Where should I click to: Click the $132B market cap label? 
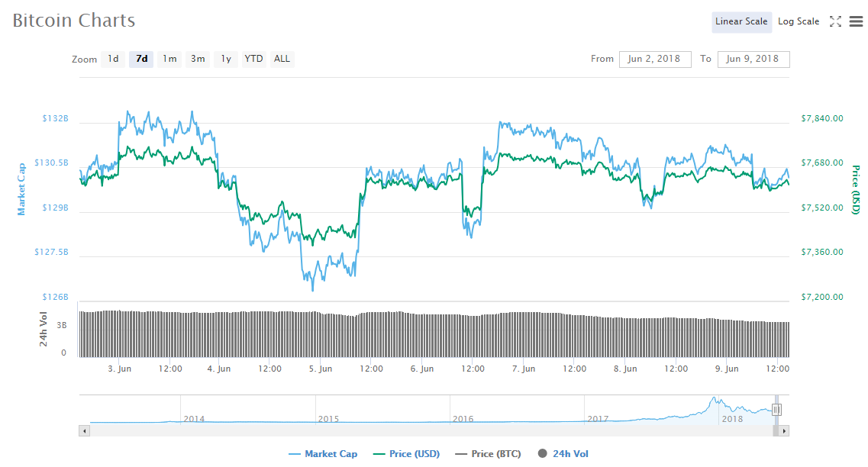[x=56, y=118]
